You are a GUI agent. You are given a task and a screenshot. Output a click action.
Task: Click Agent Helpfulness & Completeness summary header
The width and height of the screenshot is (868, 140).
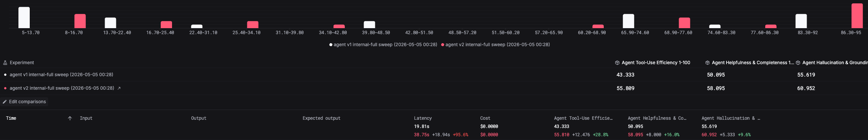tap(753, 63)
